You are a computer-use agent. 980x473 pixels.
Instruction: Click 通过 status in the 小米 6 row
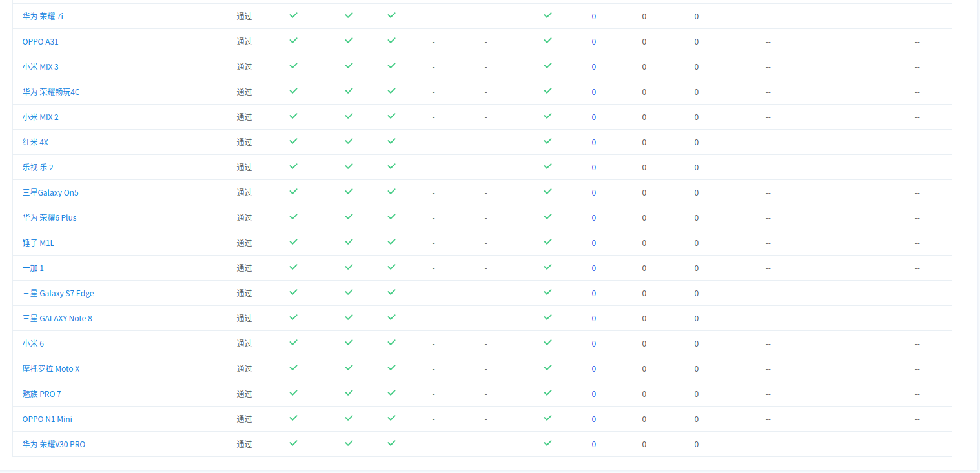(x=244, y=343)
